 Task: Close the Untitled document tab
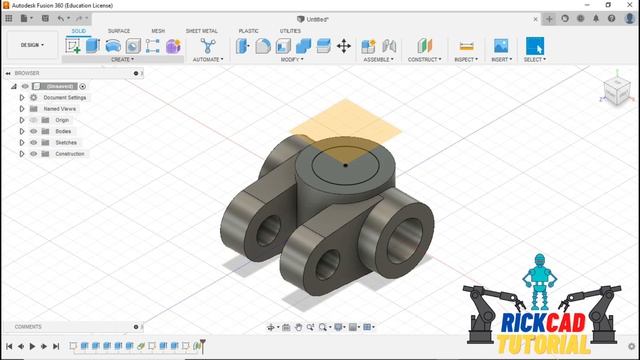536,19
